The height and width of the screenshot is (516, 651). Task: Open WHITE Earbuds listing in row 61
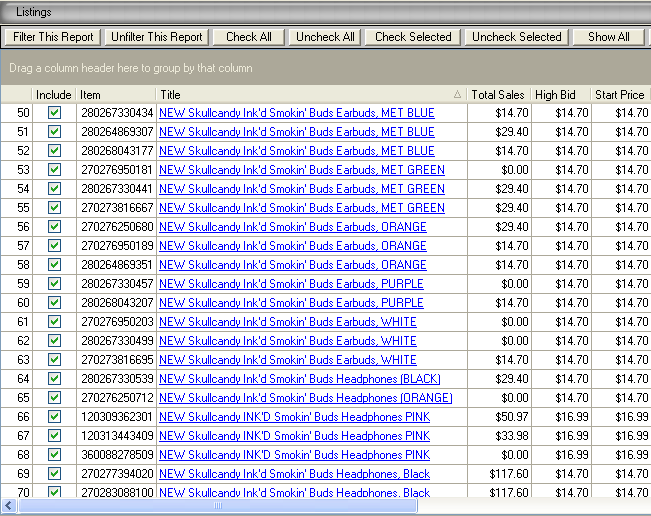[288, 322]
